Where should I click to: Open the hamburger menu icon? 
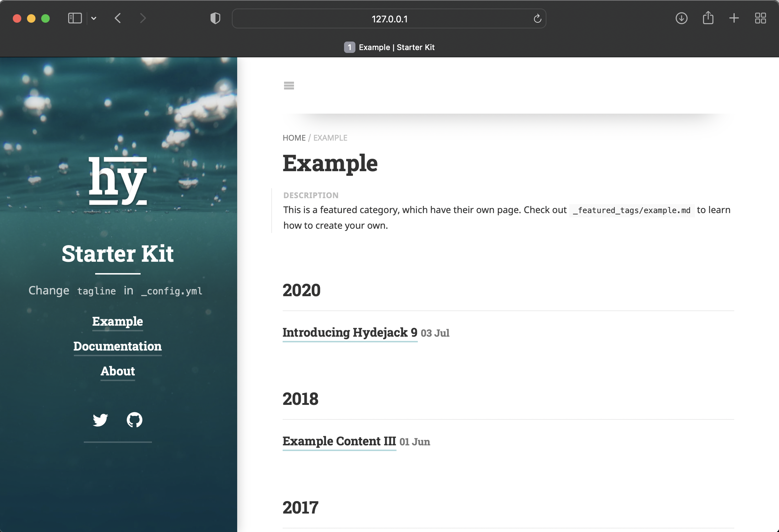pos(289,86)
